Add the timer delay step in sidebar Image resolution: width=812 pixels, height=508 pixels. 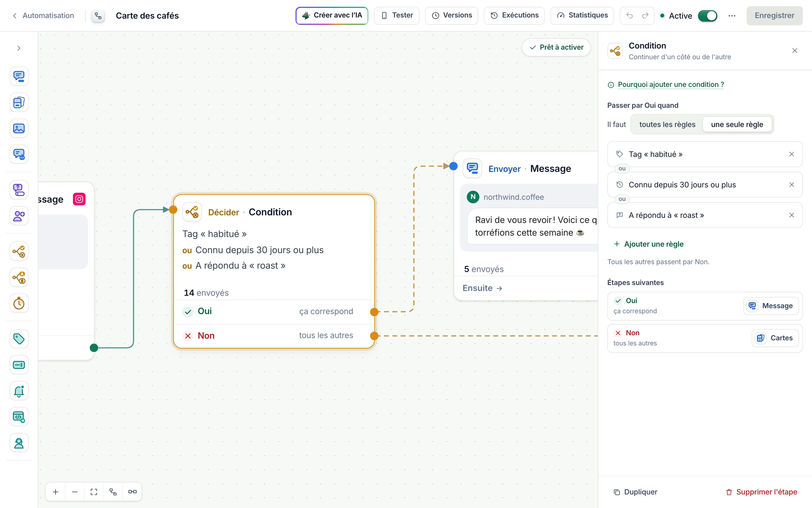click(x=19, y=303)
